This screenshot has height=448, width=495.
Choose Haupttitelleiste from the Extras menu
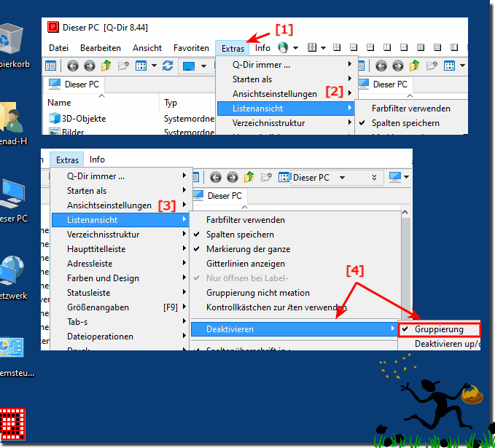tap(120, 249)
